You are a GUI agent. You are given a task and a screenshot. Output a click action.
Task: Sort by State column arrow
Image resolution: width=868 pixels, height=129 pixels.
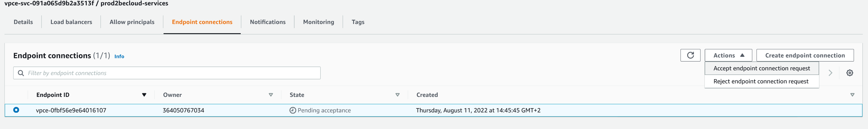(x=397, y=95)
